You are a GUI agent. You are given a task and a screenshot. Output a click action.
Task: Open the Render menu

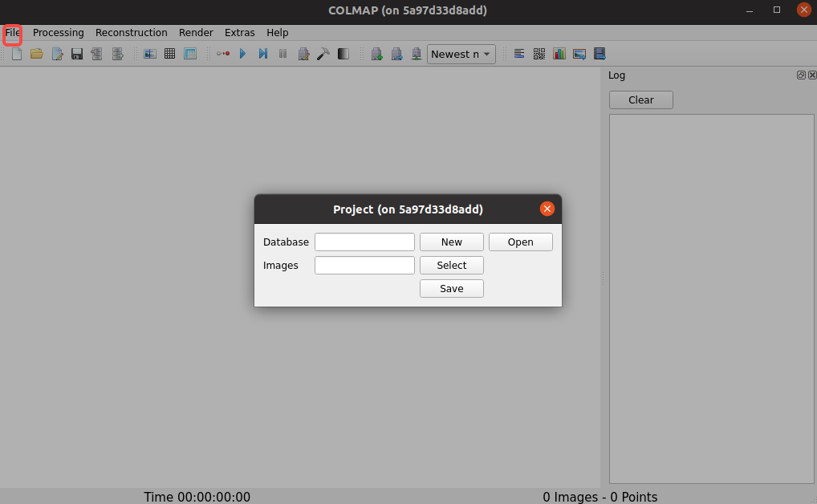pos(196,33)
